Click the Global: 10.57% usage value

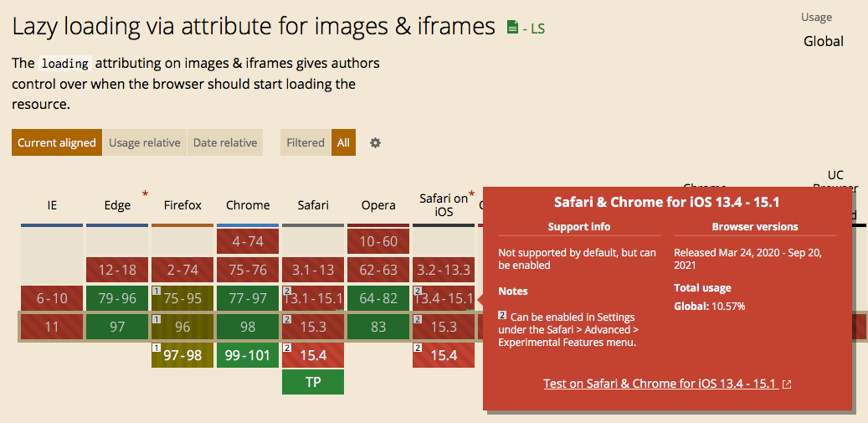[x=708, y=305]
